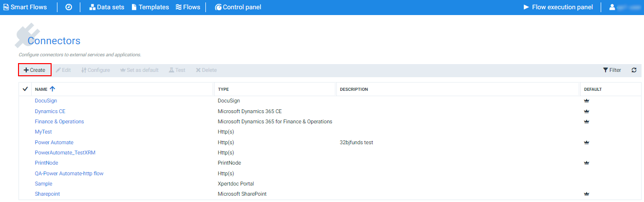Image resolution: width=644 pixels, height=202 pixels.
Task: Click the default crown icon for PrintNode
Action: point(587,163)
